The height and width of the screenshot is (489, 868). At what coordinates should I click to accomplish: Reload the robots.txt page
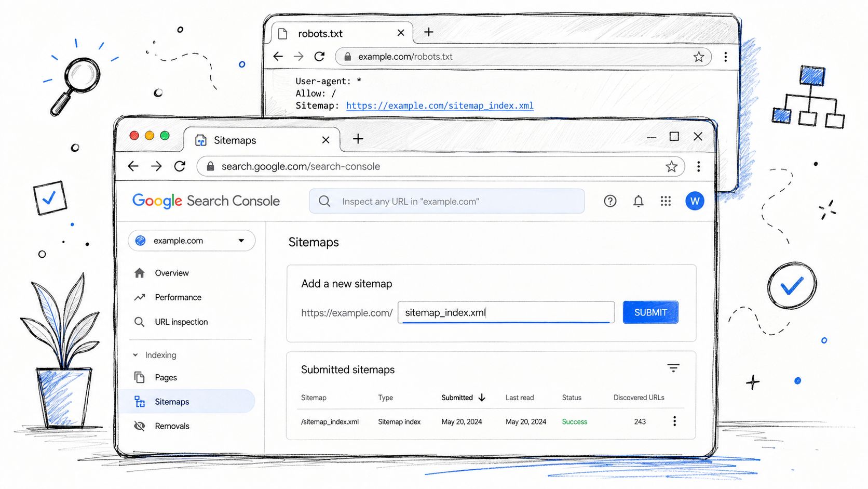click(319, 56)
